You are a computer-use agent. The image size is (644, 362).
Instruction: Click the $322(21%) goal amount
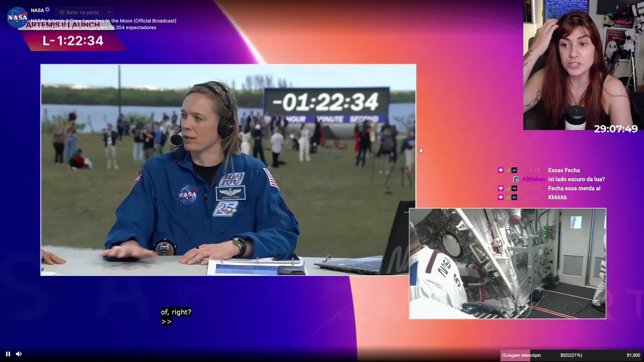(x=571, y=355)
